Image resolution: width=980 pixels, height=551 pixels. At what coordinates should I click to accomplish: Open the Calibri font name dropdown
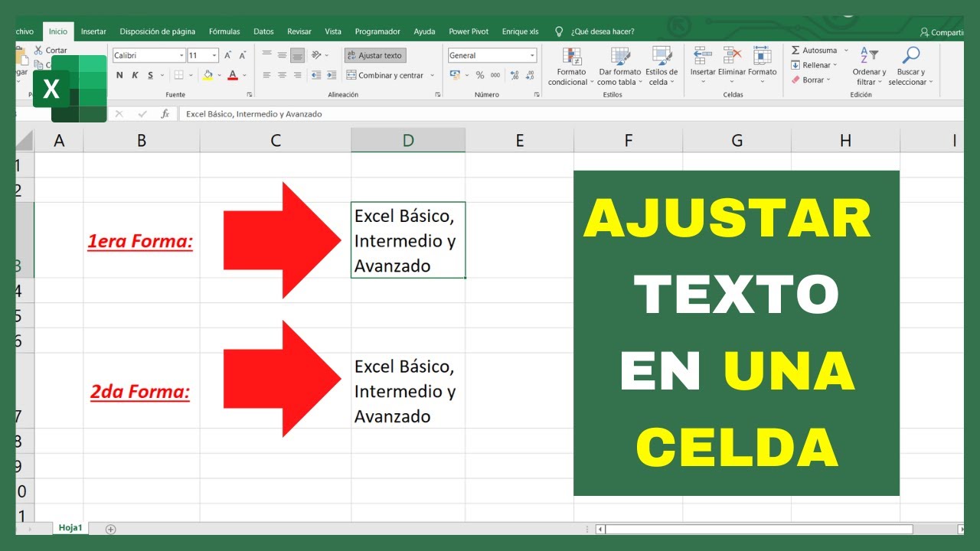(181, 55)
